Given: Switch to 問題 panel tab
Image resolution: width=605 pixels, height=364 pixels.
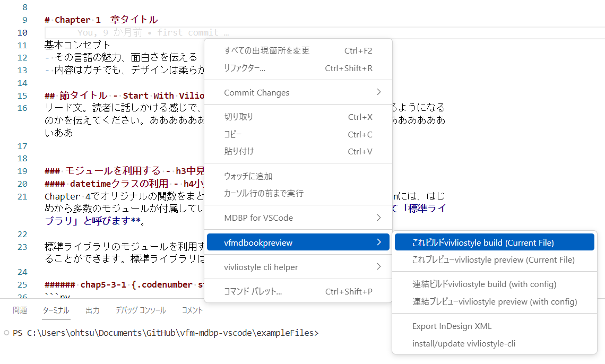Looking at the screenshot, I should pos(20,310).
